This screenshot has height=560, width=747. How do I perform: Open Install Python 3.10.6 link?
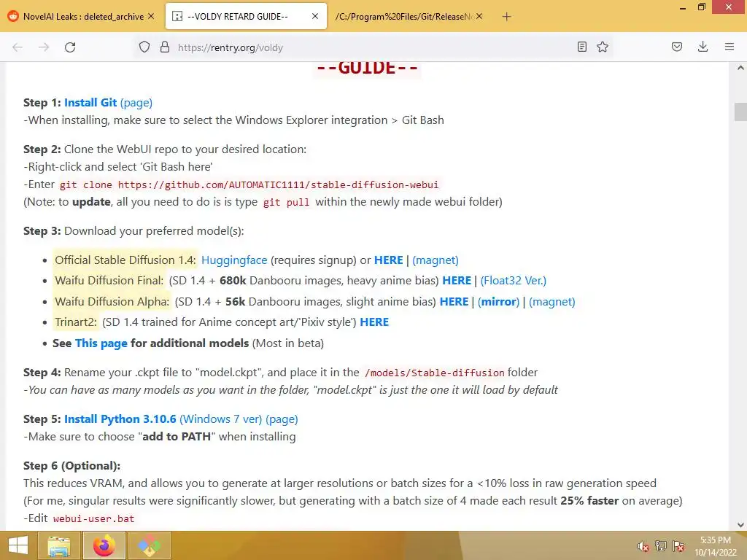pos(120,419)
